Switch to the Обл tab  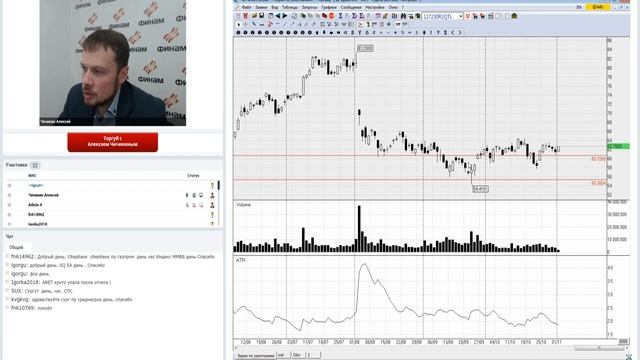click(x=298, y=356)
